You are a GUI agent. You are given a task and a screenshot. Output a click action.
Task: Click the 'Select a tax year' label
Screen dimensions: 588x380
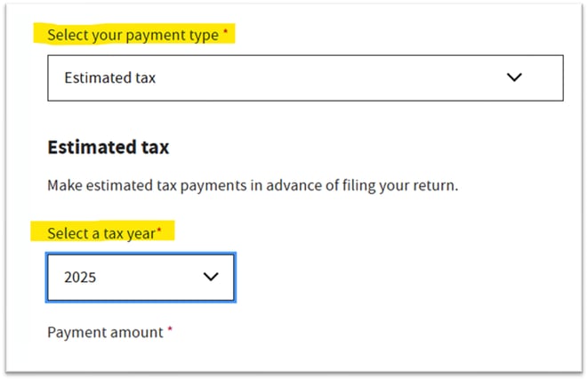click(101, 232)
